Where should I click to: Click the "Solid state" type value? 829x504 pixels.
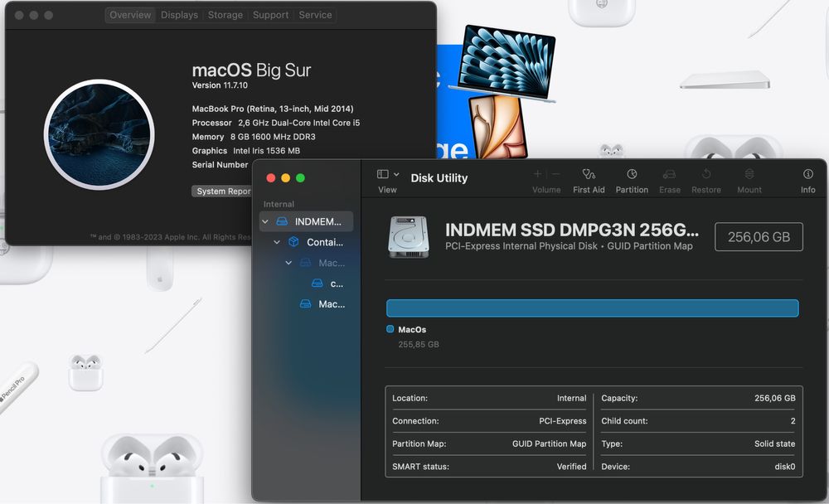coord(774,443)
